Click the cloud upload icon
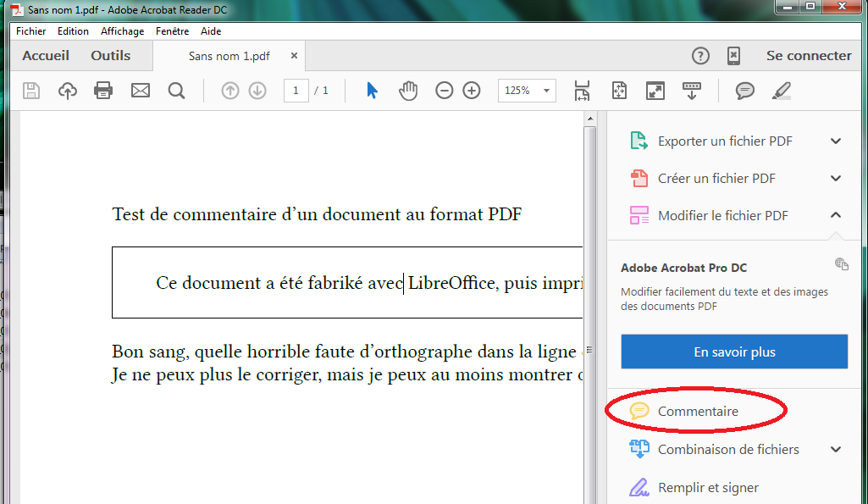The image size is (868, 504). coord(68,91)
